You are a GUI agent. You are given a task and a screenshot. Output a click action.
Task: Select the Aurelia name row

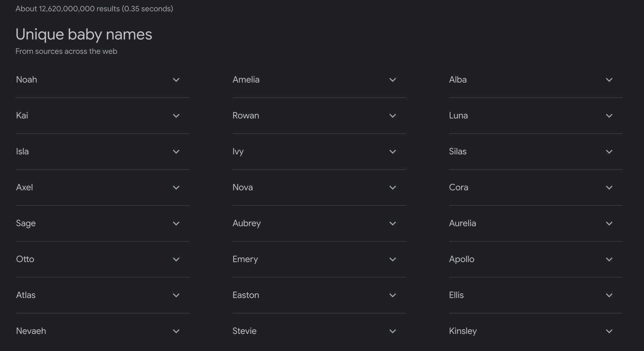(462, 223)
